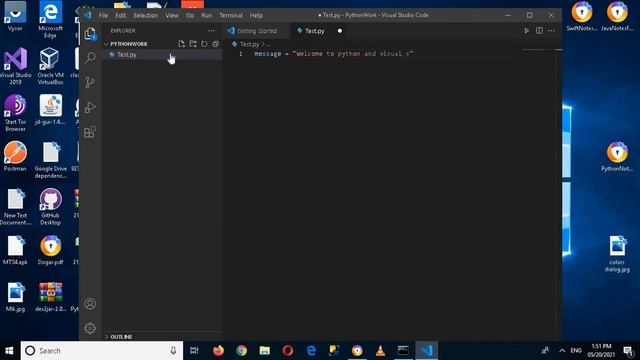Open the Terminal menu
The width and height of the screenshot is (640, 360).
click(x=231, y=15)
